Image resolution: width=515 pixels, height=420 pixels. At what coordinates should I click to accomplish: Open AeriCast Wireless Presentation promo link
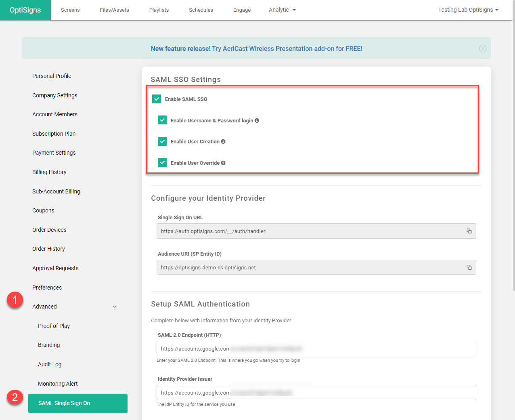point(256,48)
